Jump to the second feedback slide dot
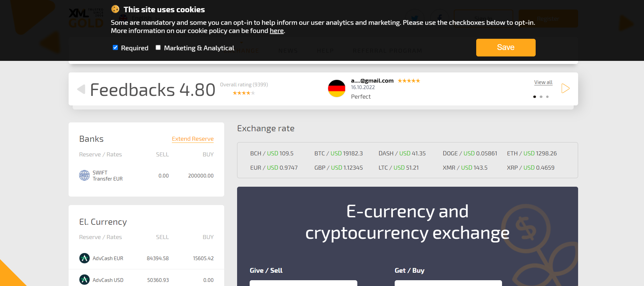 tap(541, 97)
